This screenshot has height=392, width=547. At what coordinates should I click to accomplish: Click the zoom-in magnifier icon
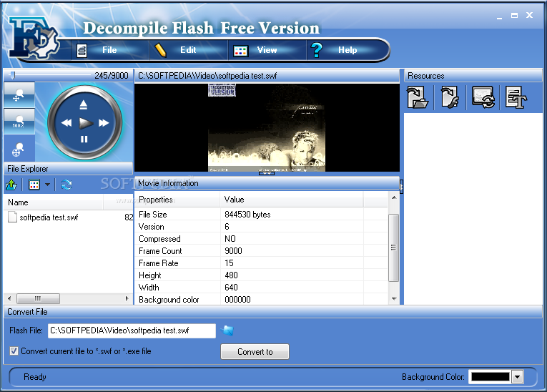click(19, 95)
